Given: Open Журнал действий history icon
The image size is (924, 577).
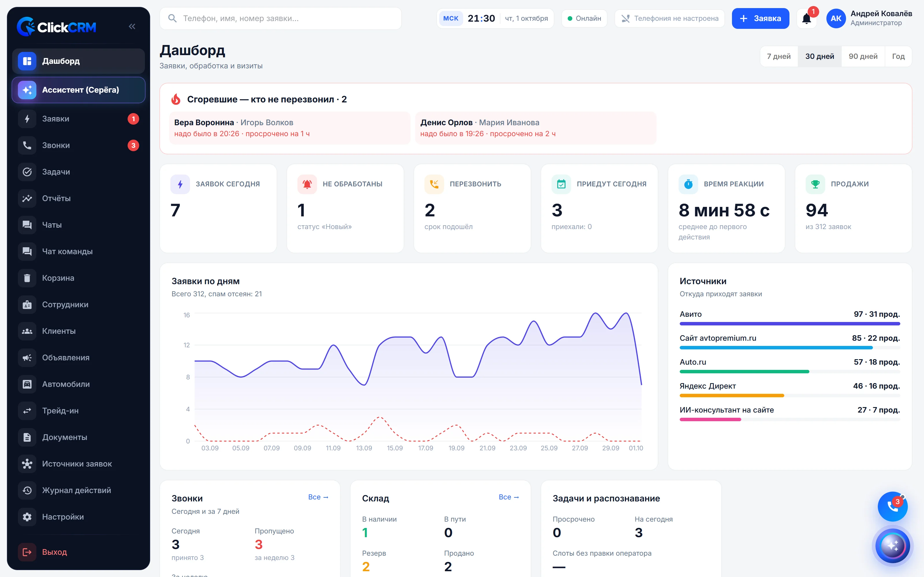Looking at the screenshot, I should point(27,490).
